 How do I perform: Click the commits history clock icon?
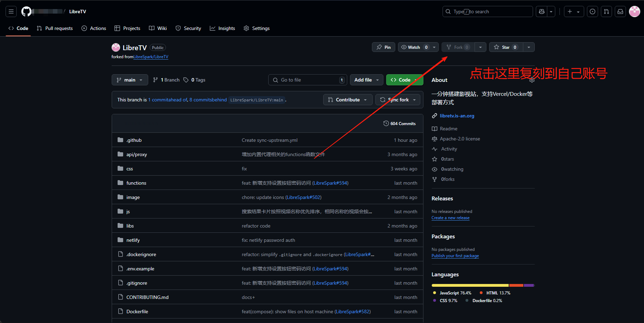click(386, 123)
